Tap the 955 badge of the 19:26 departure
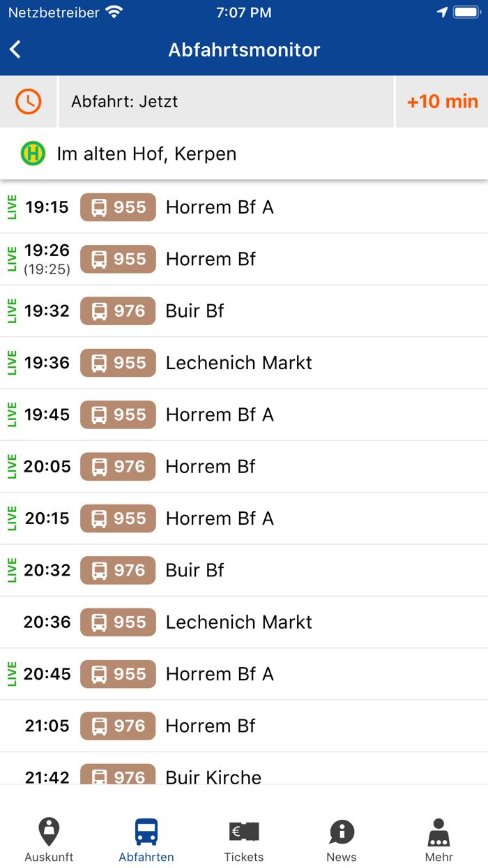The height and width of the screenshot is (868, 488). point(118,259)
